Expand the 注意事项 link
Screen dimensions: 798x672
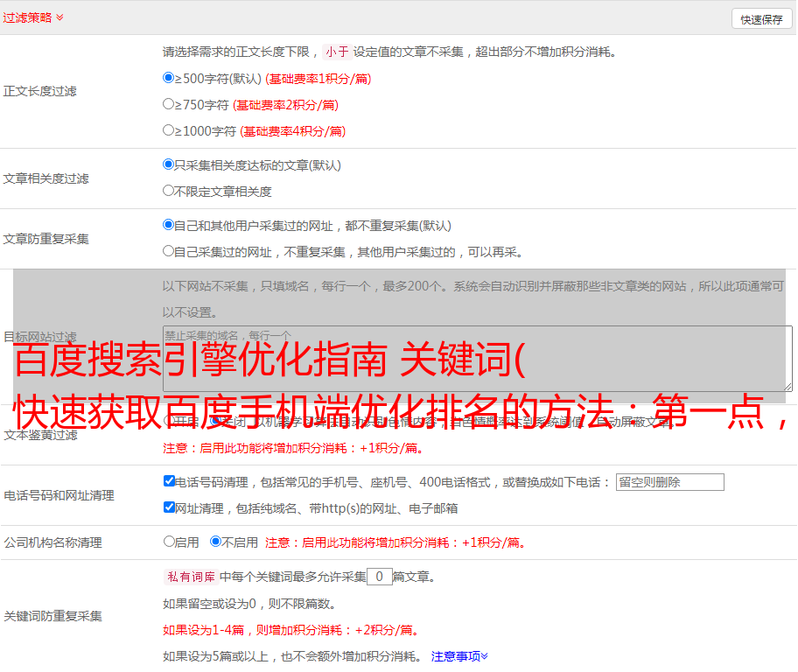459,656
